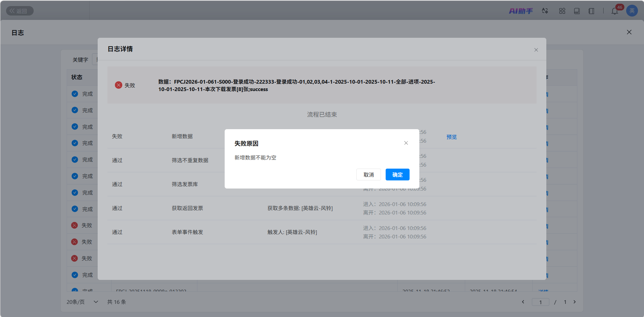
Task: Open the AI助手 assistant
Action: [x=521, y=11]
